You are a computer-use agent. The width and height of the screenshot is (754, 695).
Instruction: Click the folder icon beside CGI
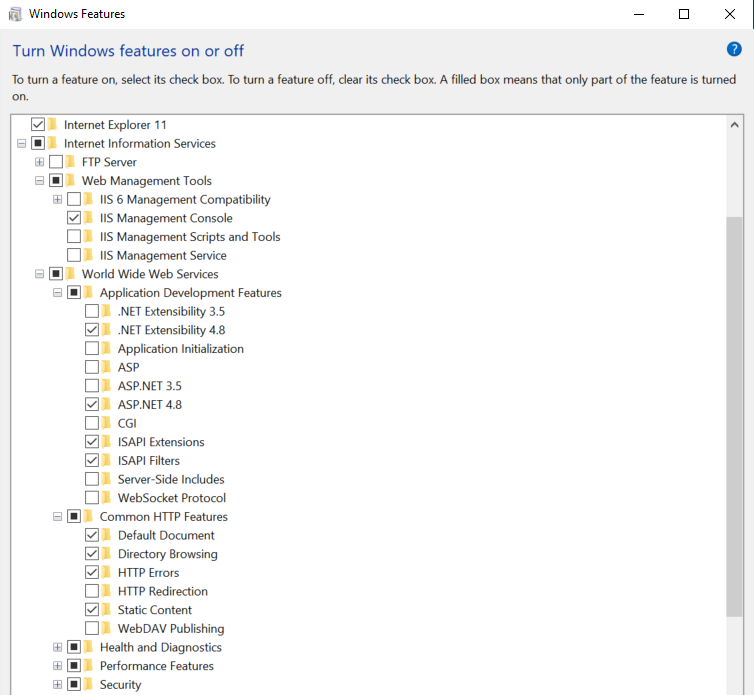point(107,423)
